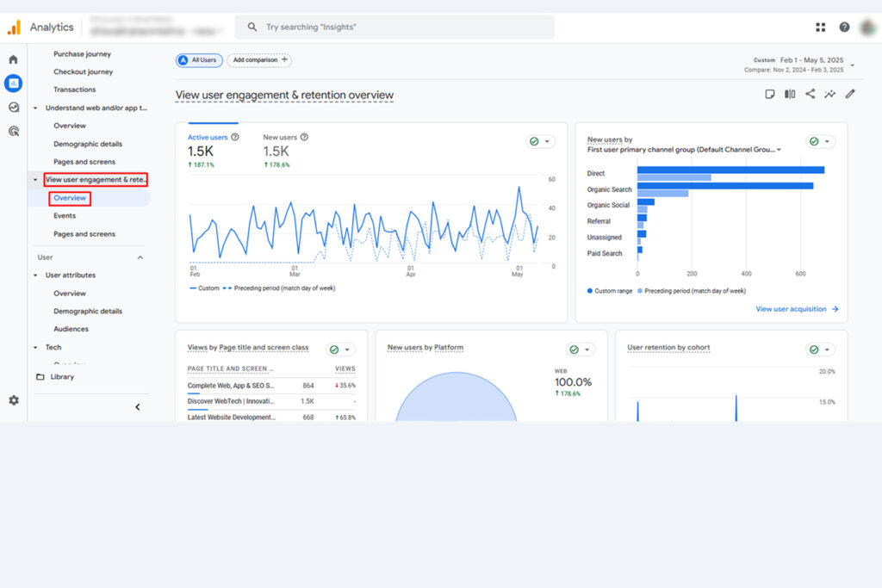Click the Direct channel bar label
882x588 pixels.
coord(596,174)
